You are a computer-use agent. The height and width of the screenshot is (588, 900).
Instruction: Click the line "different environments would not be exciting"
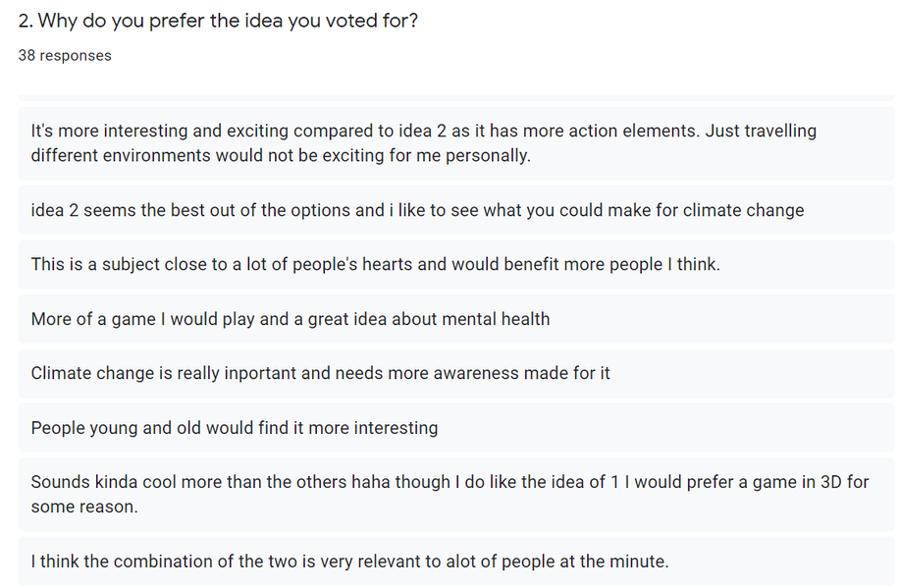(x=280, y=156)
